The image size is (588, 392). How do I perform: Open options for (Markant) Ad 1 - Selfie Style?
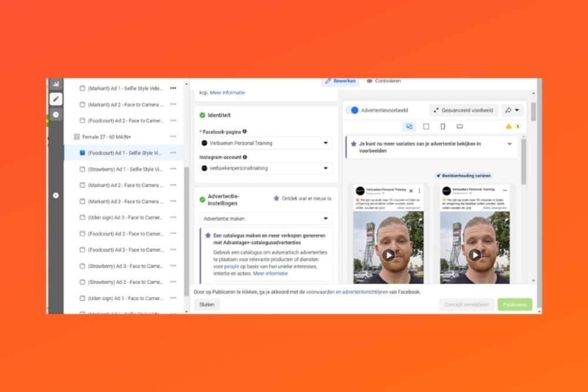(x=173, y=88)
